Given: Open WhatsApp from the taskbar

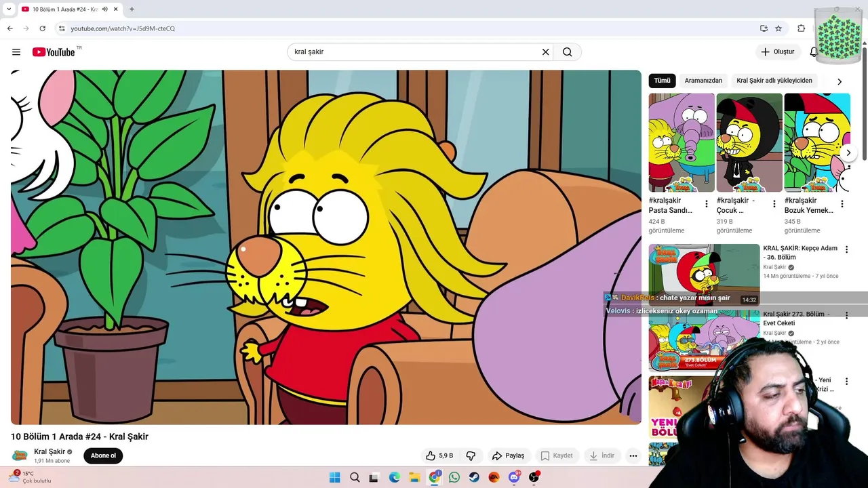Looking at the screenshot, I should tap(454, 477).
